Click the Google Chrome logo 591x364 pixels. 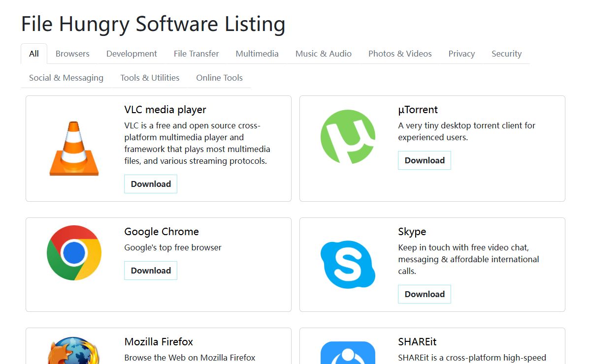74,253
